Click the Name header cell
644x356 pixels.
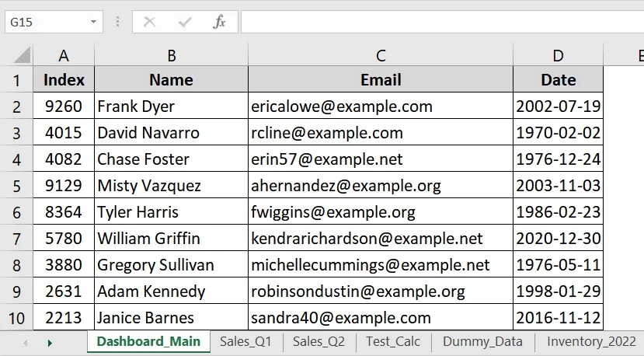click(x=171, y=80)
